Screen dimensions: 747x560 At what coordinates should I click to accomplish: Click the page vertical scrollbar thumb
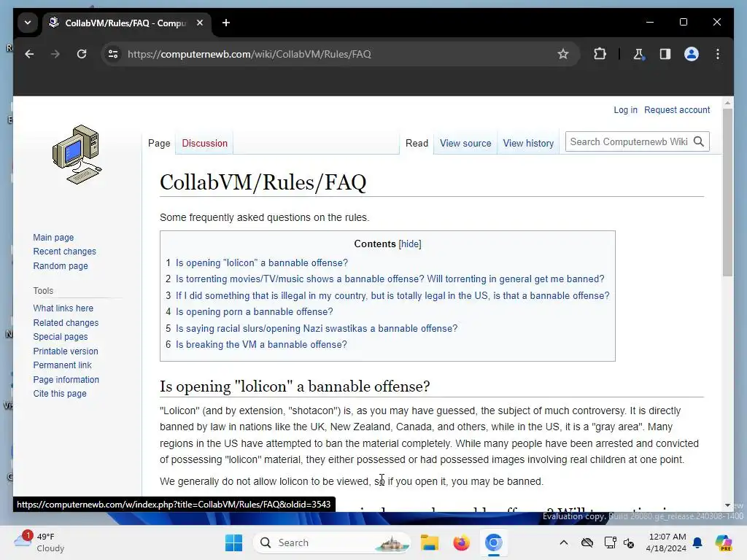coord(727,192)
